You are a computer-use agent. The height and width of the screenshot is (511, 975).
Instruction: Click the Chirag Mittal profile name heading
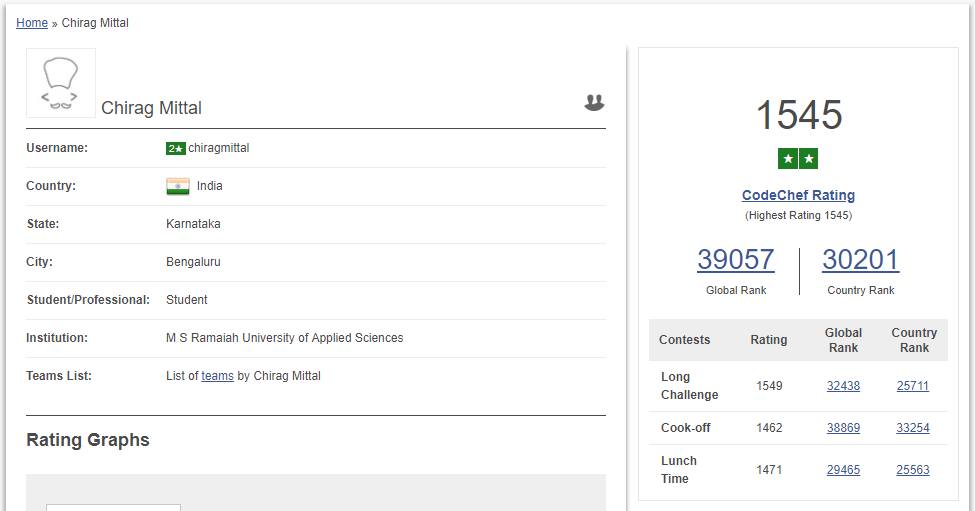point(151,108)
